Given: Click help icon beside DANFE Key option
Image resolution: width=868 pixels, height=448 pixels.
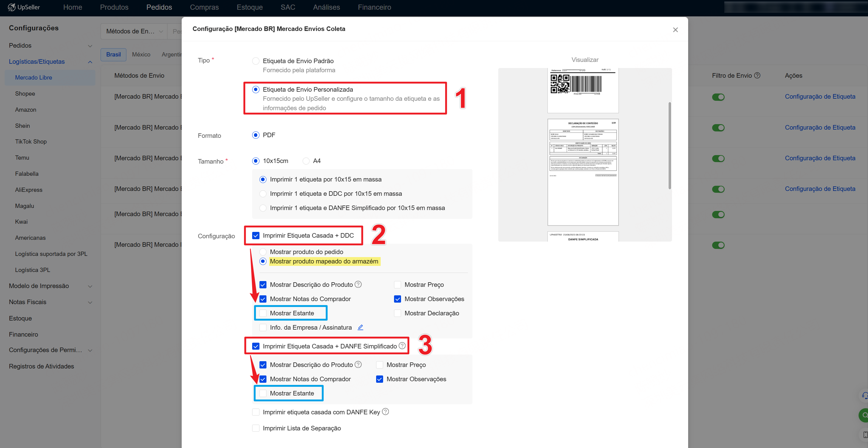Looking at the screenshot, I should click(x=386, y=411).
